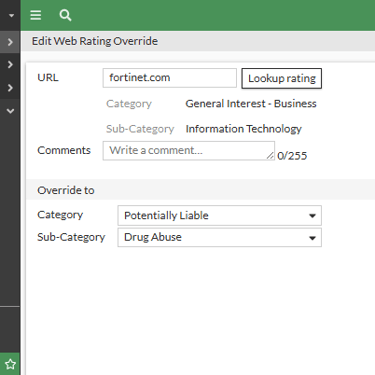Image resolution: width=375 pixels, height=375 pixels.
Task: Click the search magnifier icon
Action: tap(65, 15)
